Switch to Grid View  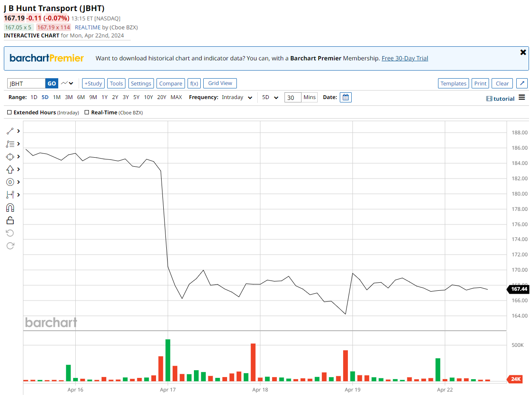tap(220, 83)
